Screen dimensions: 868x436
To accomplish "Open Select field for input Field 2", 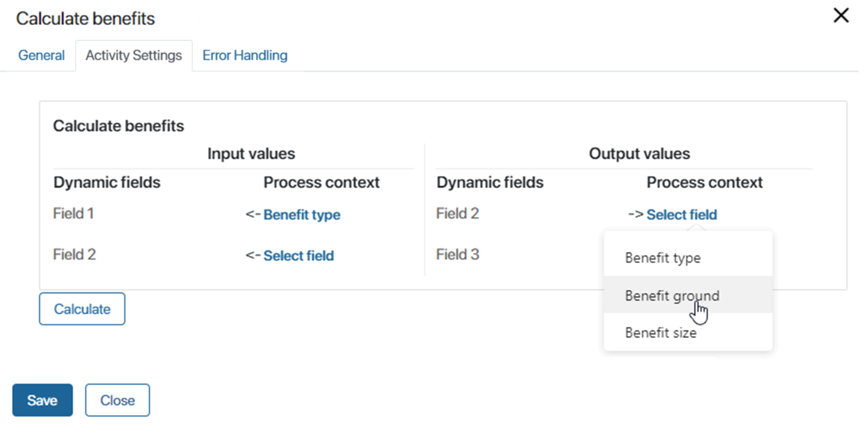I will [x=299, y=255].
